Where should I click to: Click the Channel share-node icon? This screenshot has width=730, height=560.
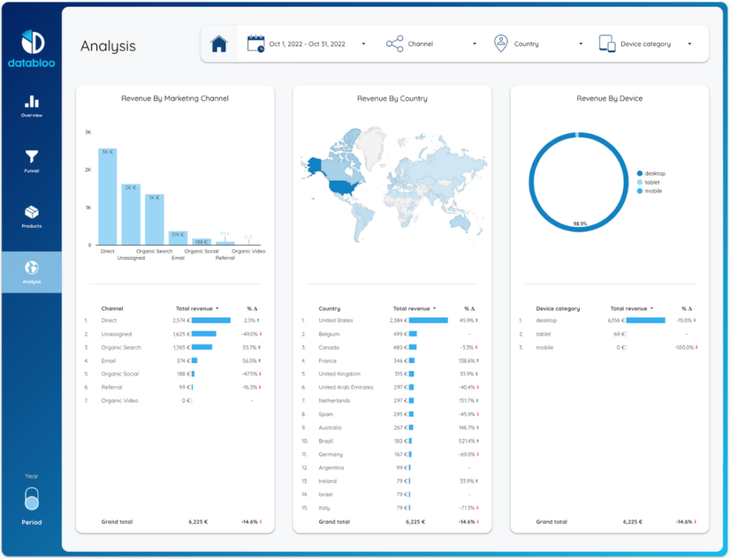[394, 43]
